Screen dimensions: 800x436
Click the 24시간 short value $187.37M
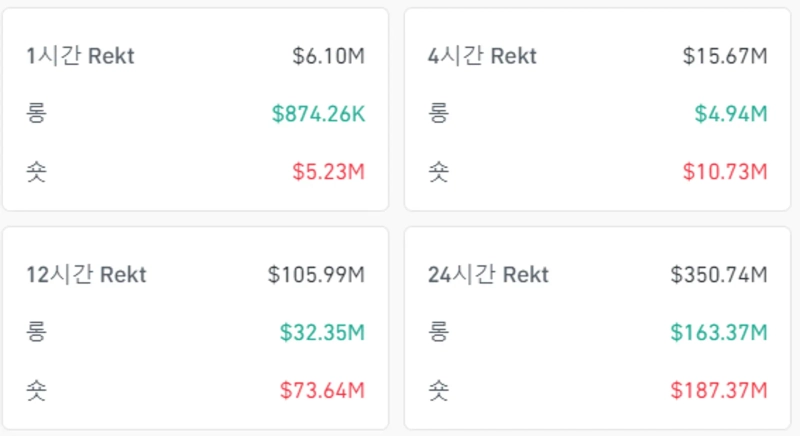(718, 389)
